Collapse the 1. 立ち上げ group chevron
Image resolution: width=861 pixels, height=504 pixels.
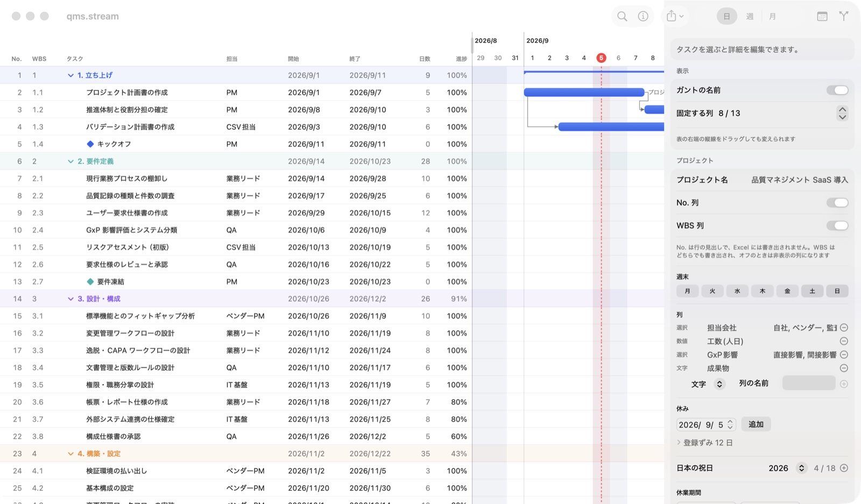click(x=70, y=75)
